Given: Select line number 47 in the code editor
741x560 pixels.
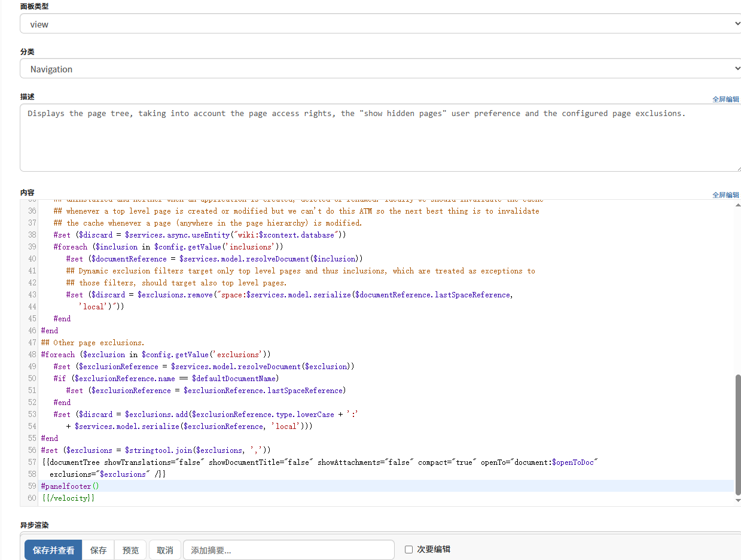Looking at the screenshot, I should pyautogui.click(x=31, y=342).
